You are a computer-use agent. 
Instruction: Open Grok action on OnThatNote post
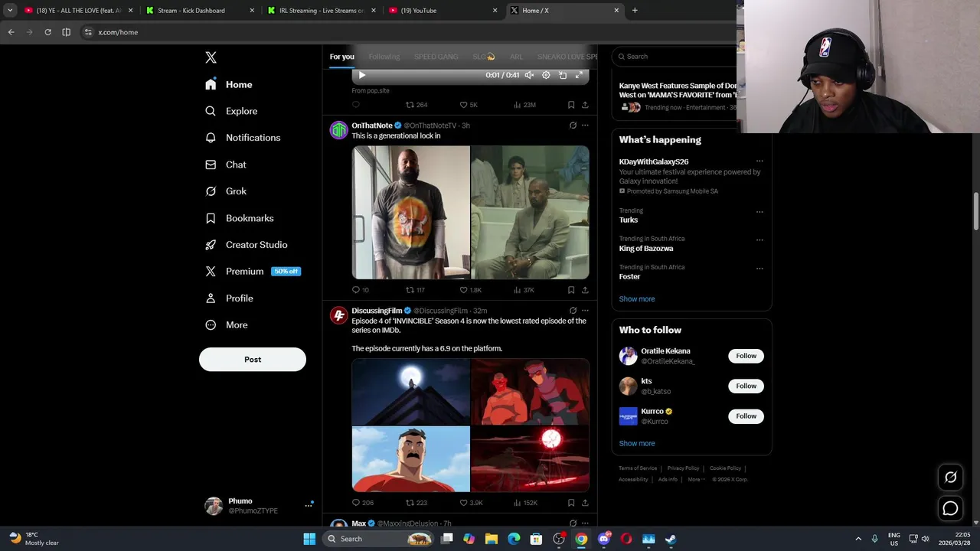tap(573, 126)
